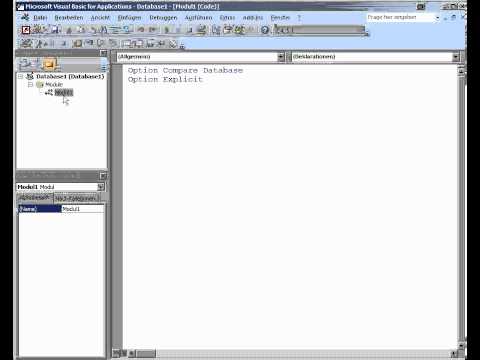This screenshot has height=360, width=480.
Task: Click the application icon in menu bar
Action: (x=25, y=17)
